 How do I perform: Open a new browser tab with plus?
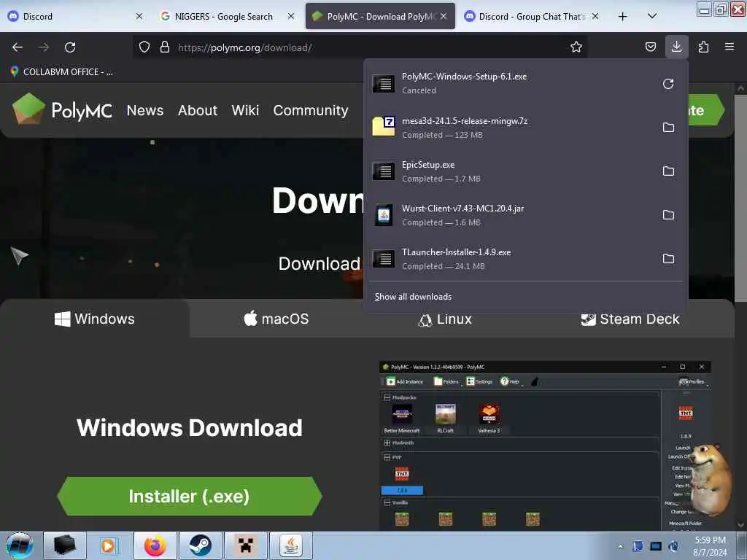point(622,16)
